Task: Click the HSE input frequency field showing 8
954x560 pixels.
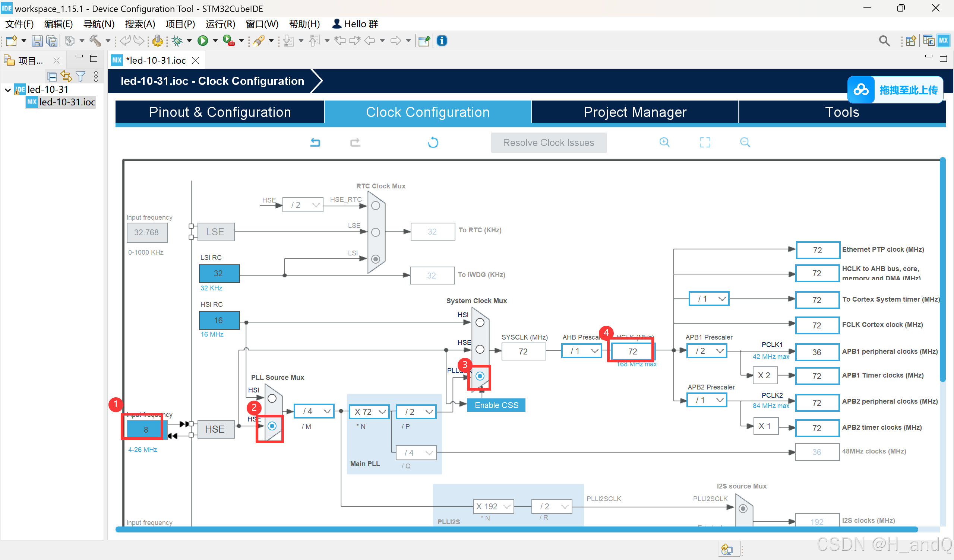Action: [145, 429]
